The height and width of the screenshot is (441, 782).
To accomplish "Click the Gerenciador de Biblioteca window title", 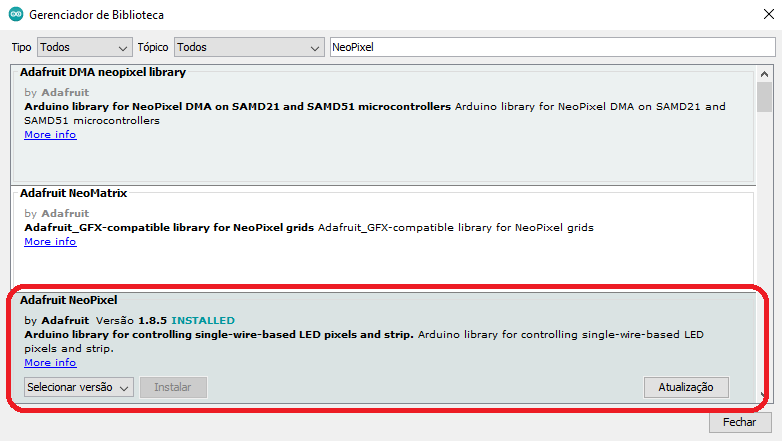I will pos(96,15).
